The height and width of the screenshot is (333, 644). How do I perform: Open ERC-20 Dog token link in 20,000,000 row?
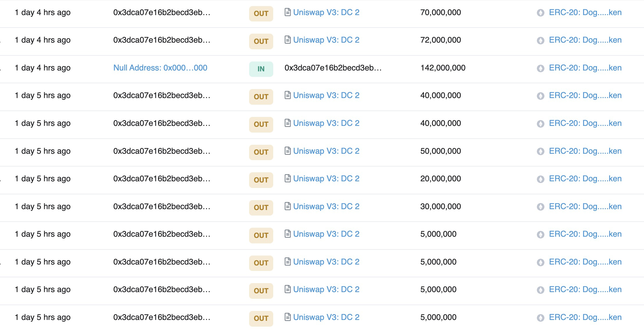[x=585, y=179]
